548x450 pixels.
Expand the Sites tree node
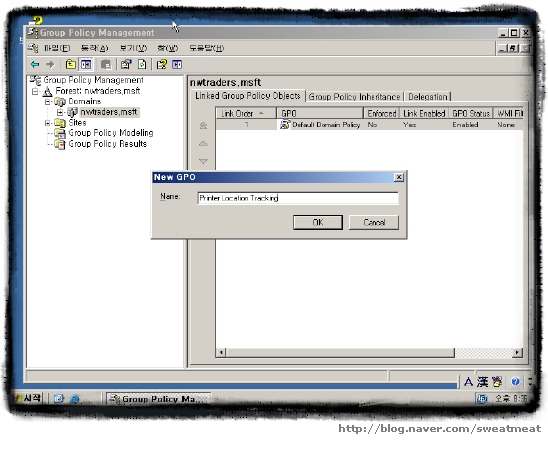pyautogui.click(x=48, y=123)
